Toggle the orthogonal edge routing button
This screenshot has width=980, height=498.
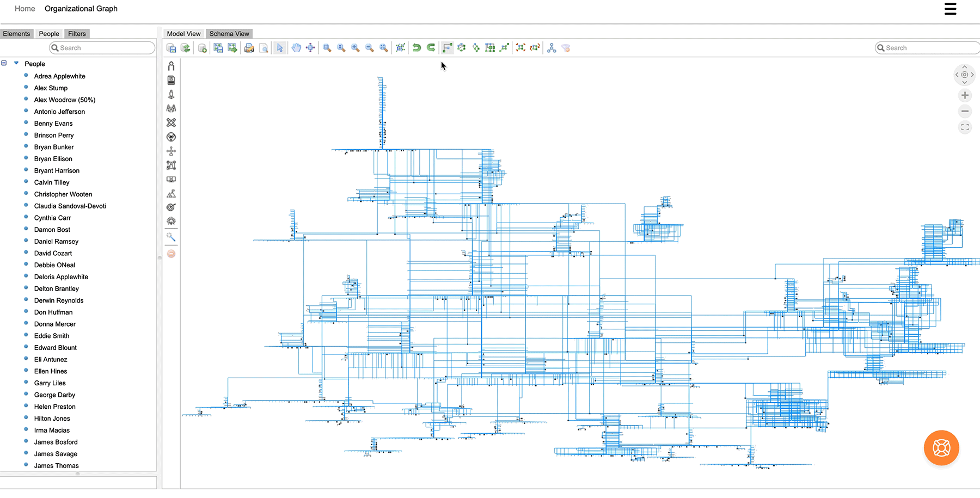(447, 48)
